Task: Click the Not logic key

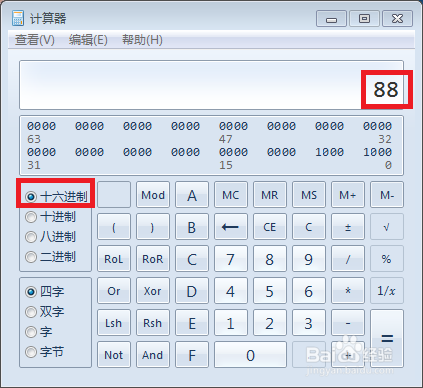Action: click(114, 355)
